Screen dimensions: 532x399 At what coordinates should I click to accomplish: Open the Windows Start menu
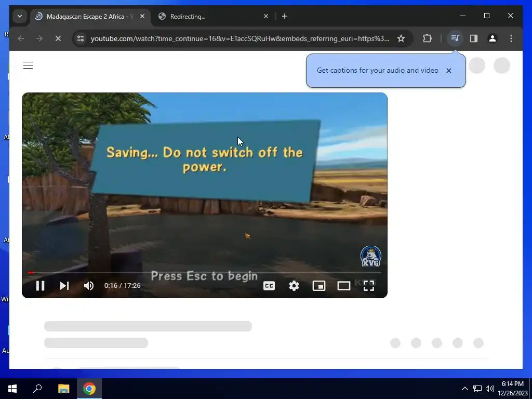point(12,389)
